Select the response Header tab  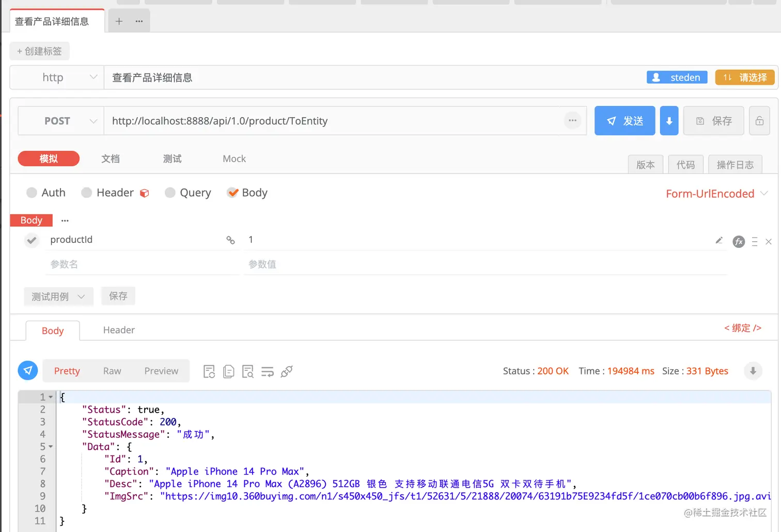(119, 330)
